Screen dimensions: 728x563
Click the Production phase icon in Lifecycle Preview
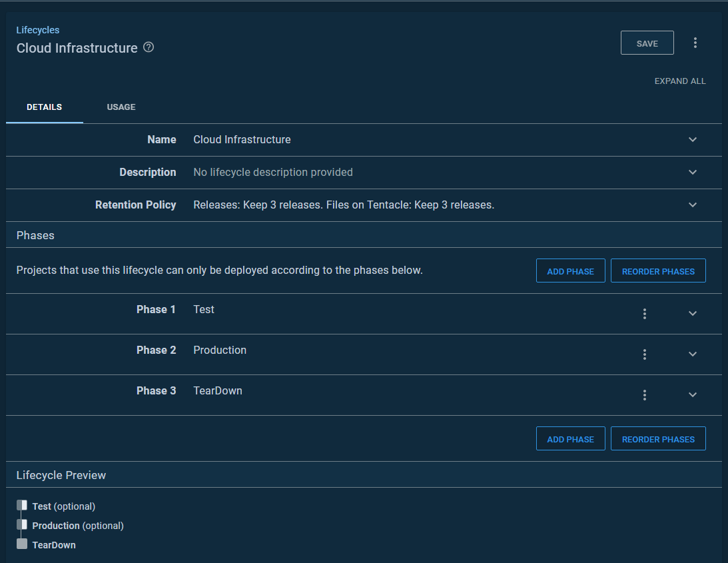22,525
